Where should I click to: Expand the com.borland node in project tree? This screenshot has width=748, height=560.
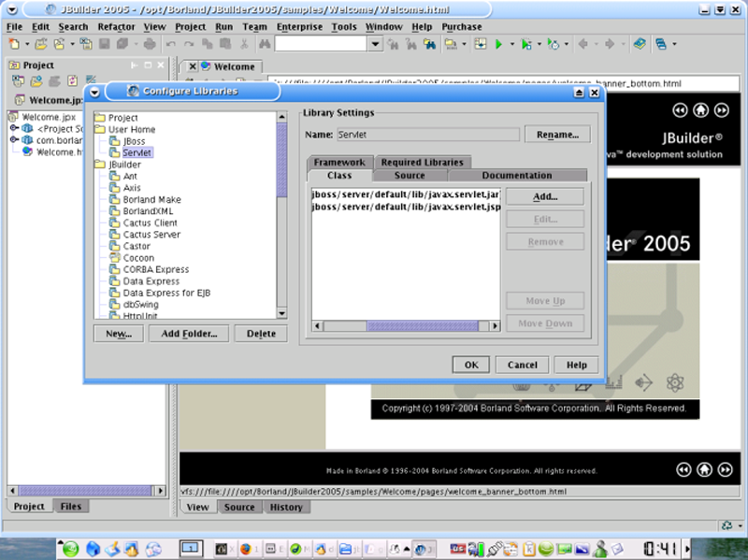(14, 139)
